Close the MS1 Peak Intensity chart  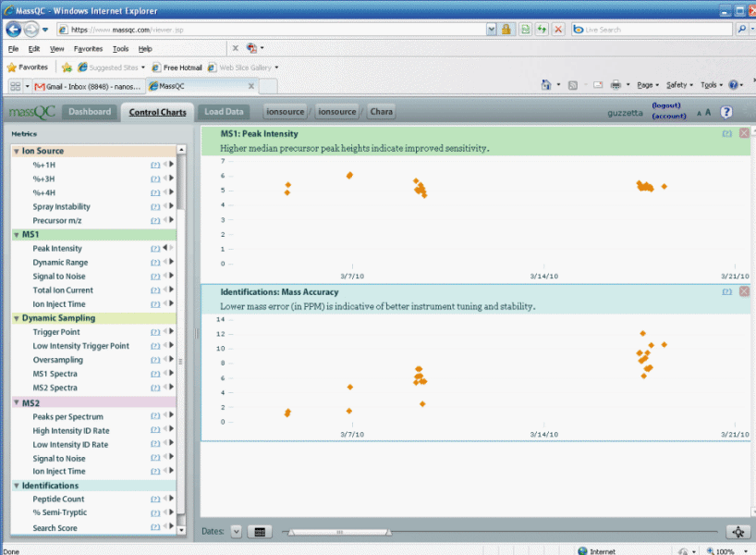point(744,132)
